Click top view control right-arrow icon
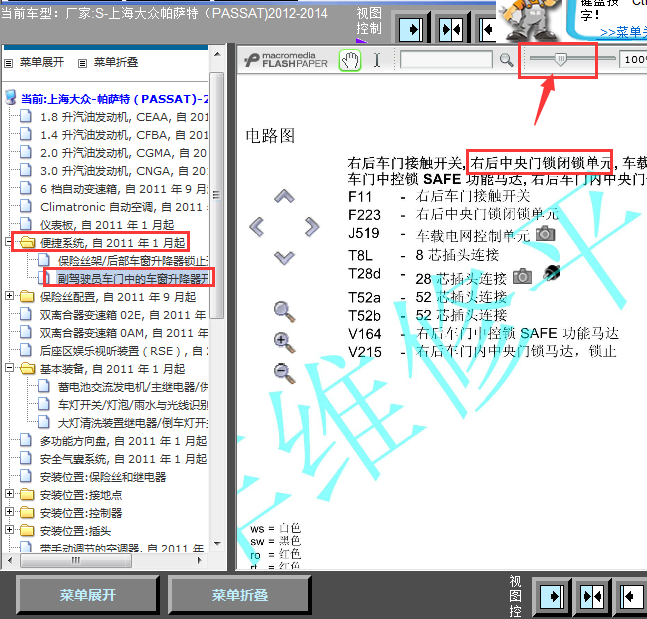 click(x=412, y=29)
